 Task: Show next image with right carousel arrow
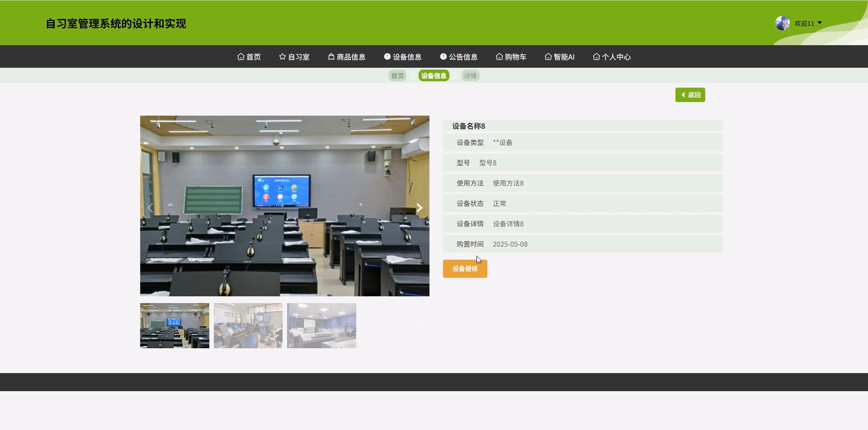tap(419, 207)
